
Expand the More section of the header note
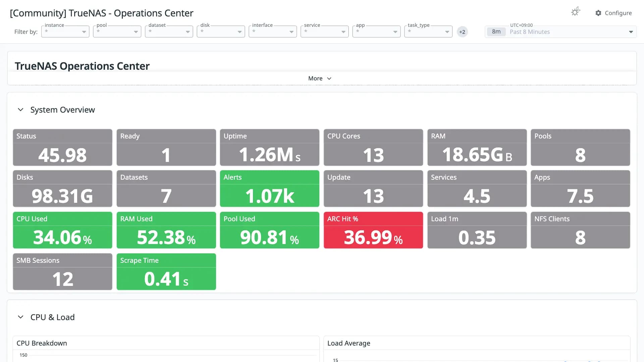pyautogui.click(x=320, y=78)
